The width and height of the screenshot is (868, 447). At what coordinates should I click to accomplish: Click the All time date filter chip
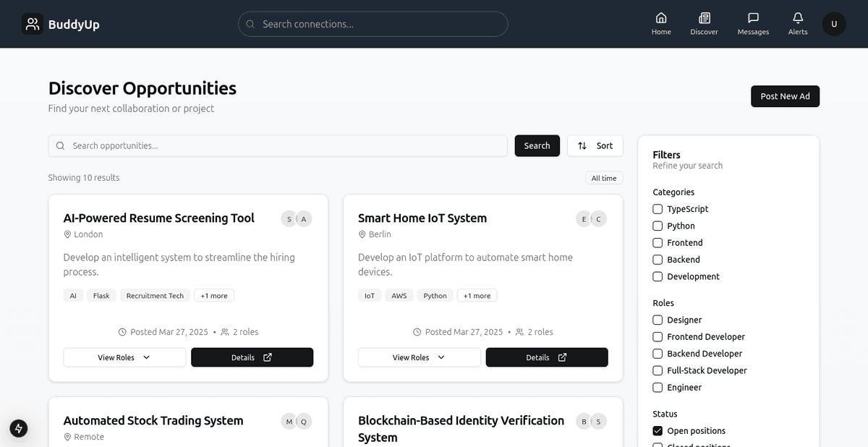click(x=603, y=177)
